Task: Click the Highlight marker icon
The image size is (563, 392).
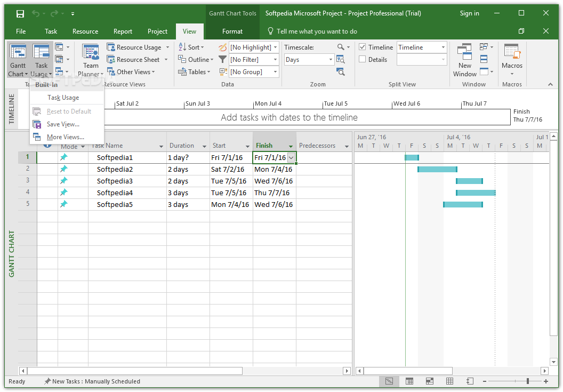Action: tap(223, 47)
